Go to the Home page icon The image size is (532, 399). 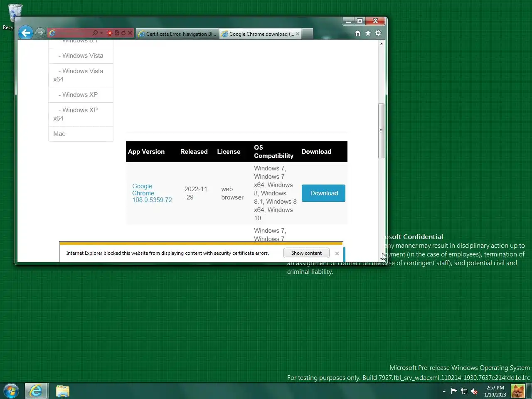pos(358,33)
